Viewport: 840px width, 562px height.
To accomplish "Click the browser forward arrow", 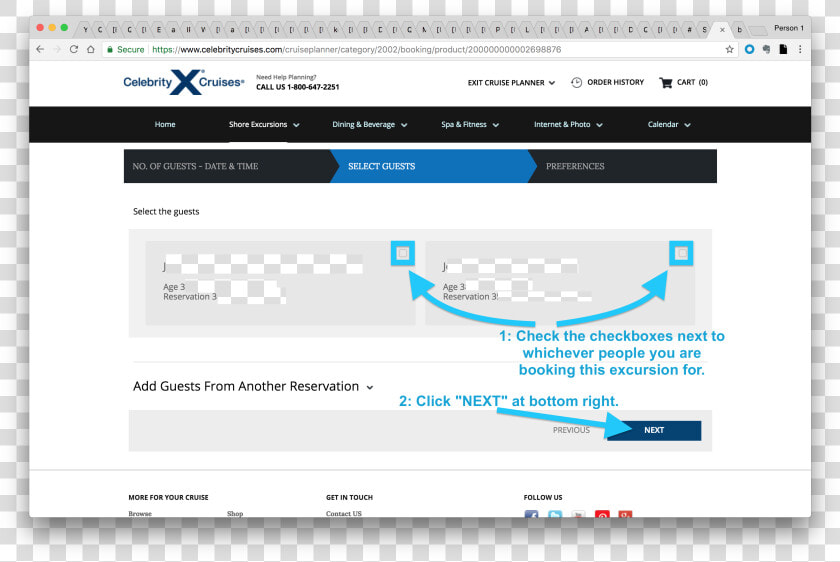I will point(57,49).
